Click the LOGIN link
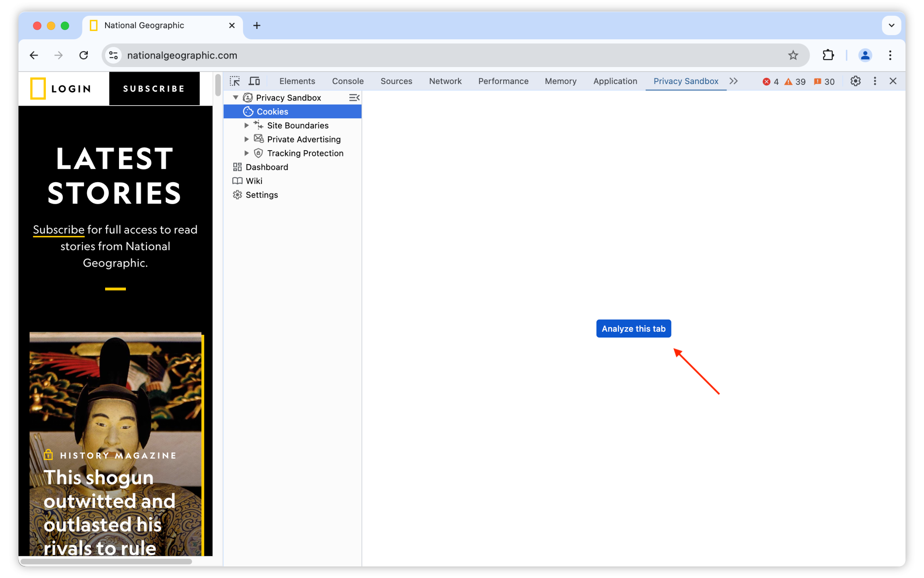Viewport: 924px width, 578px height. click(x=72, y=89)
